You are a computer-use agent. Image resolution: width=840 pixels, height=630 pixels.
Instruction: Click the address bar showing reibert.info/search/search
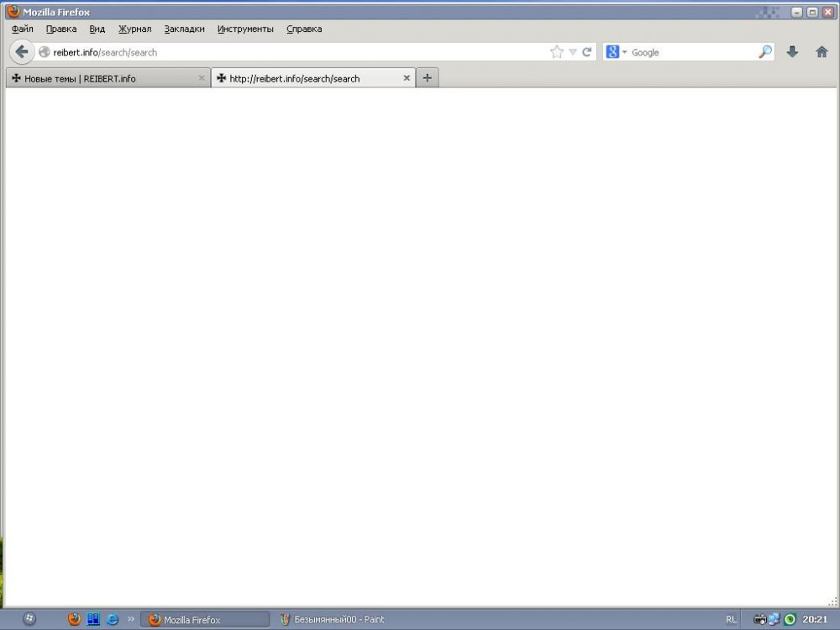pyautogui.click(x=300, y=52)
